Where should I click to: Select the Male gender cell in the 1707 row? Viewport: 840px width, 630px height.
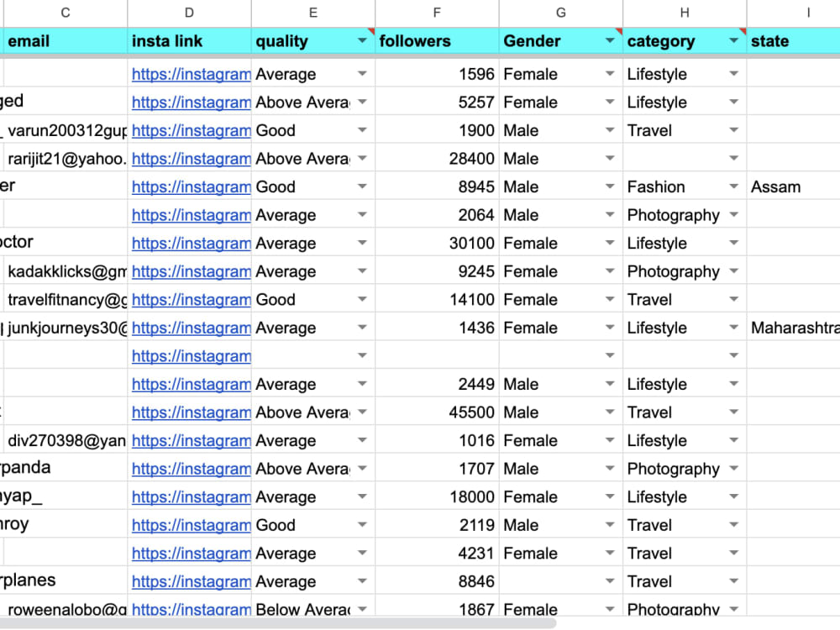point(561,468)
